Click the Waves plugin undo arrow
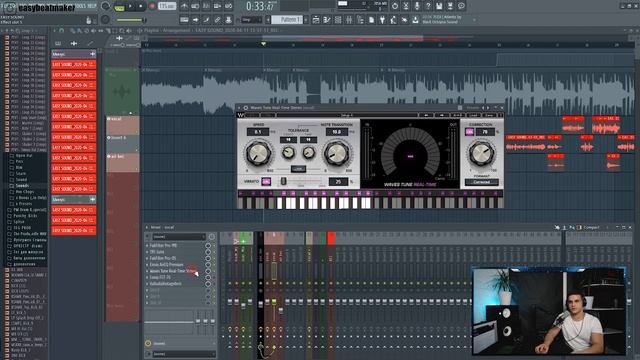The height and width of the screenshot is (360, 640). (x=426, y=115)
